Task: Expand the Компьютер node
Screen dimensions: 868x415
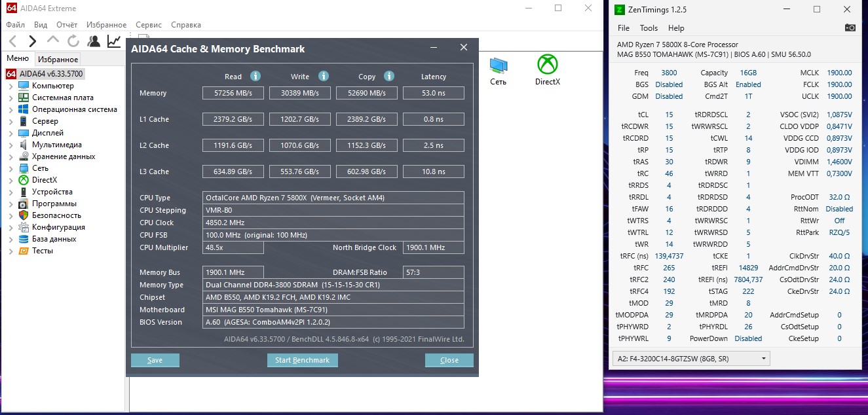Action: tap(10, 86)
